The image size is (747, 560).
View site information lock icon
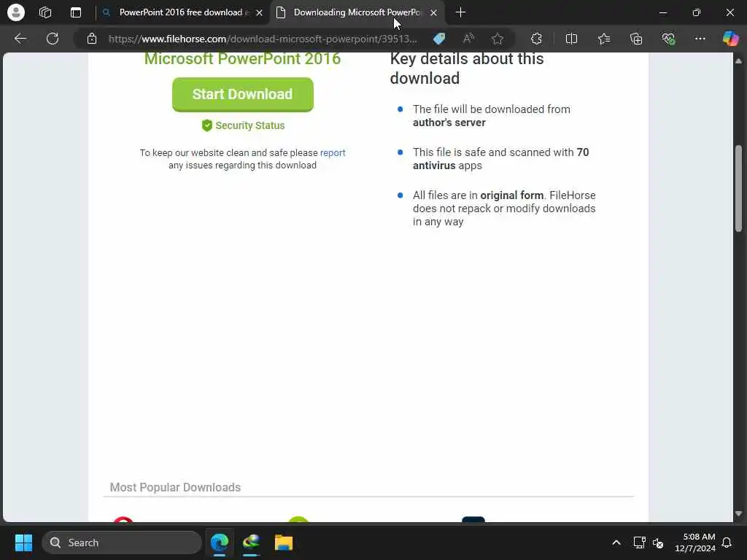click(x=92, y=39)
